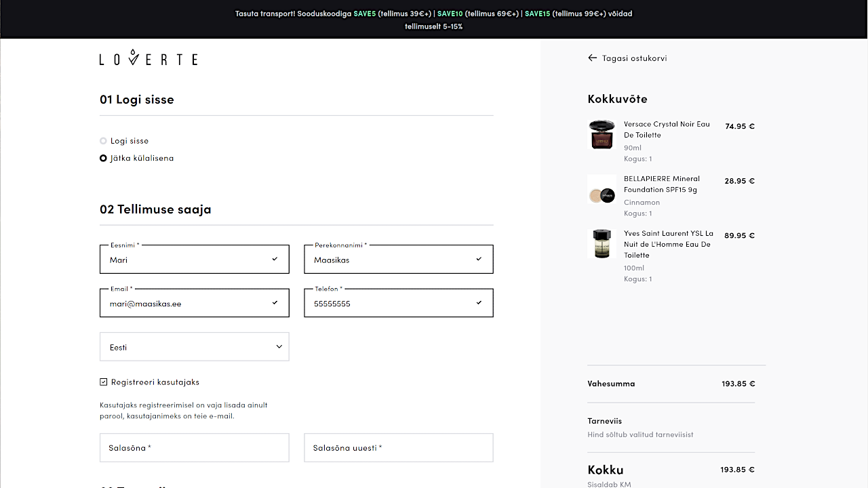Click the SAVE5 promo code in banner
868x488 pixels.
[x=364, y=14]
